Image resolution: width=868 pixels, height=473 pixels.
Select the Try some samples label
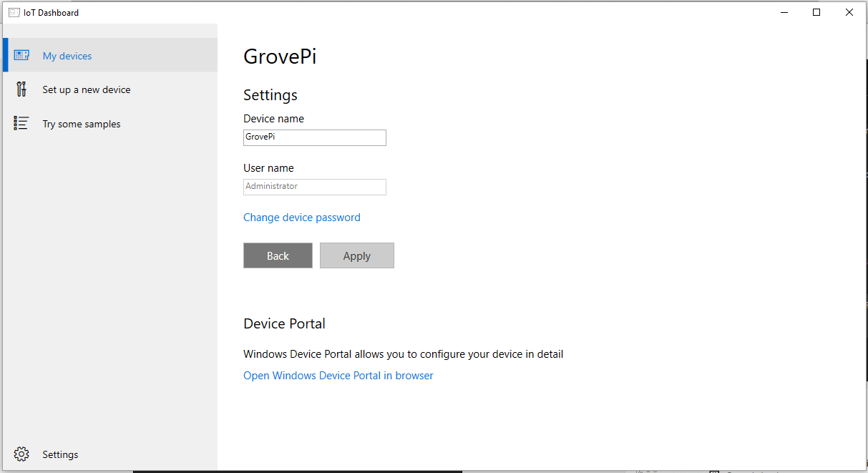pyautogui.click(x=82, y=124)
